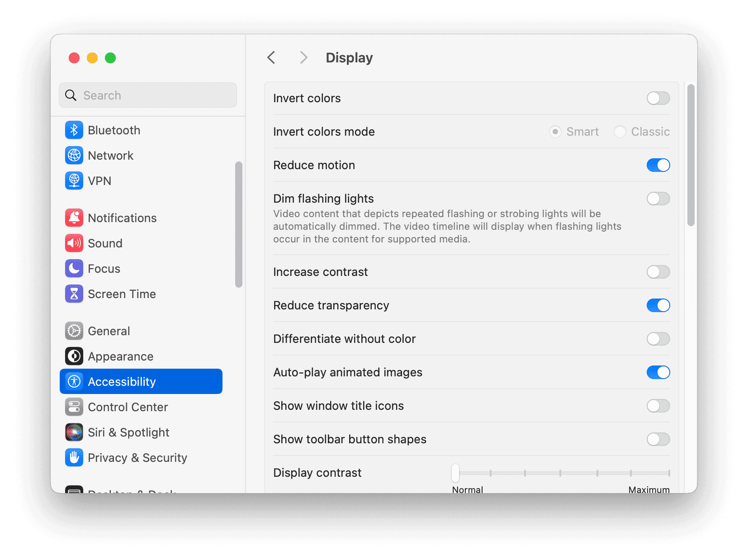Go back using the left chevron

coord(271,58)
